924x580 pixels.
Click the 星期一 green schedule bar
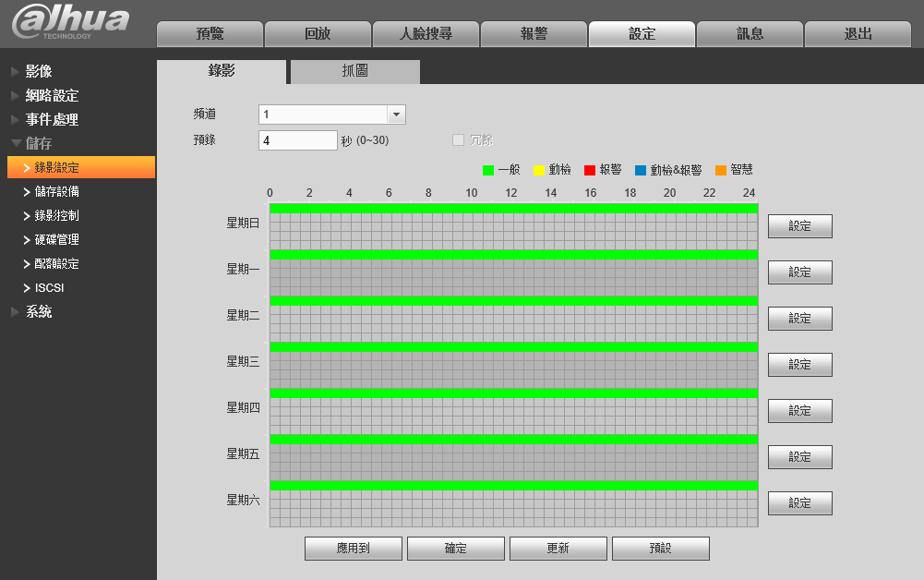click(514, 255)
